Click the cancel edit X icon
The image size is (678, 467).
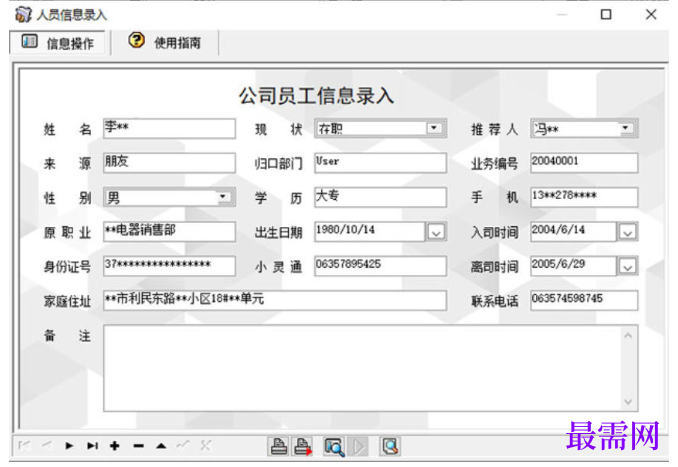pyautogui.click(x=206, y=445)
